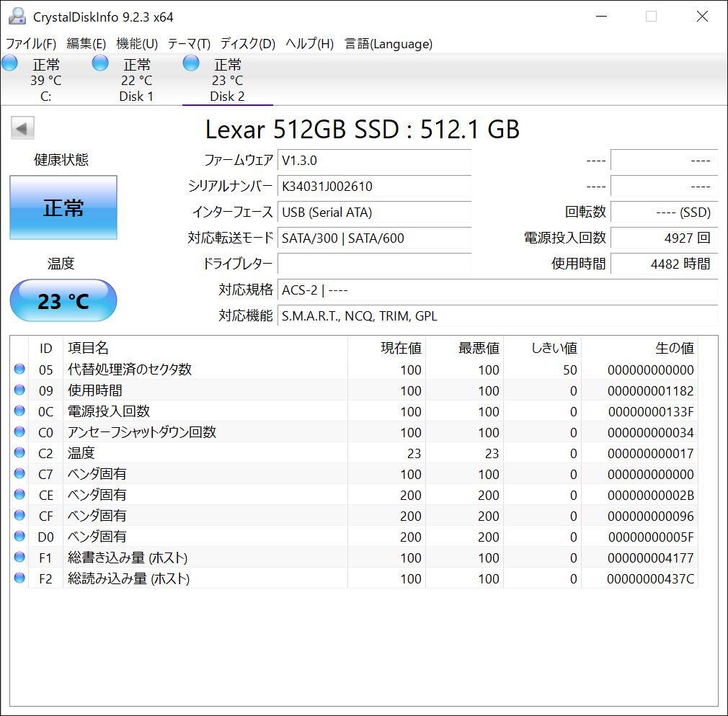Select the 電源投入回数 row in attribute table
Screen dimensions: 728x716
click(355, 411)
